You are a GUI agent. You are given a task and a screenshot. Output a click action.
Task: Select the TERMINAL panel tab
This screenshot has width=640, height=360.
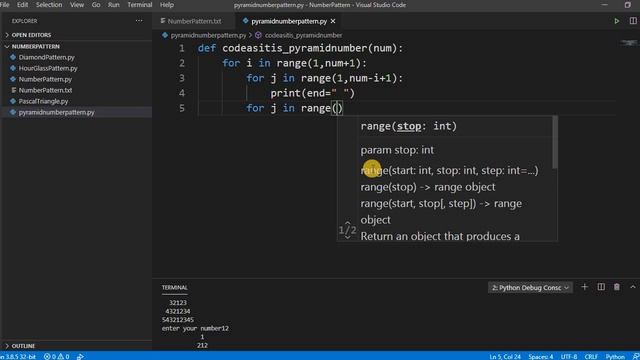174,287
